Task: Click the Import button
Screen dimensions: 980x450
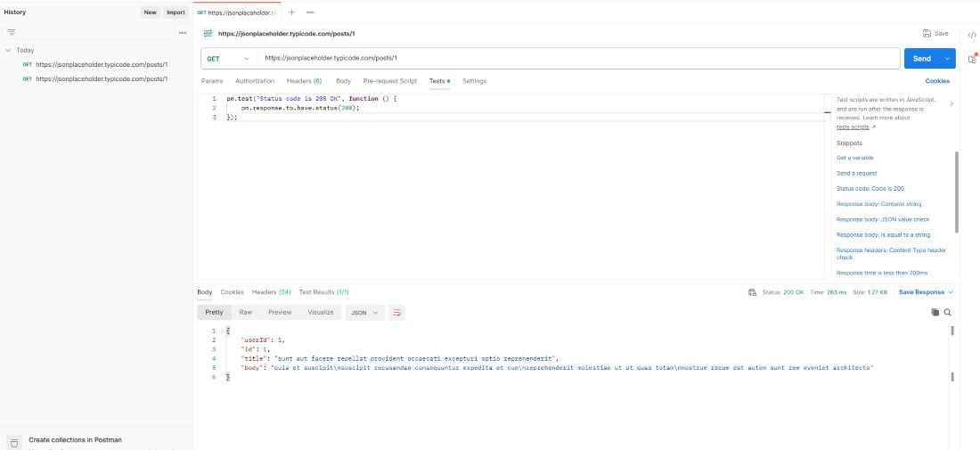Action: [x=176, y=12]
